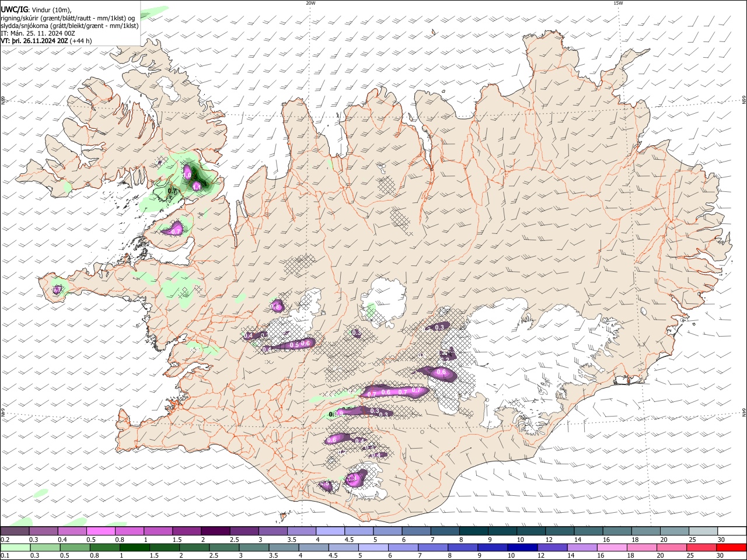Click the '15W' longitude label at the top
Viewport: 747px width, 560px height.
618,3
